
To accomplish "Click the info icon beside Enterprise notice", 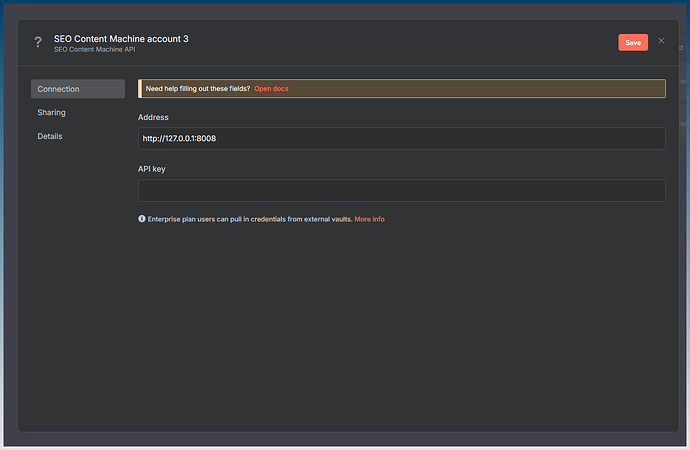I will (x=142, y=219).
